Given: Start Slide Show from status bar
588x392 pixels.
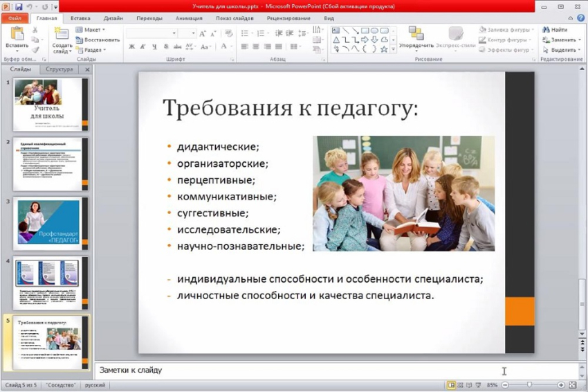Looking at the screenshot, I should pyautogui.click(x=478, y=385).
